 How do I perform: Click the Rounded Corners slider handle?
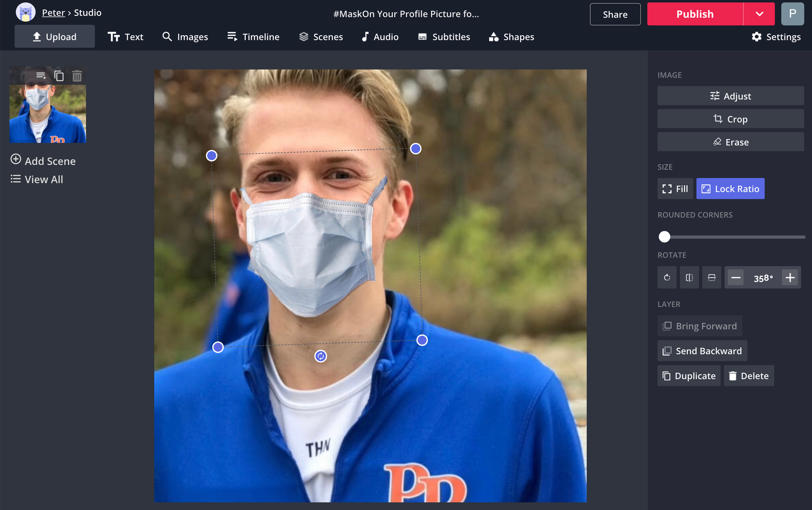pyautogui.click(x=664, y=237)
